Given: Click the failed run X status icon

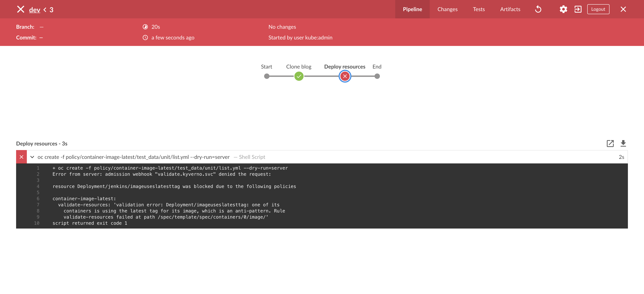Looking at the screenshot, I should [21, 10].
